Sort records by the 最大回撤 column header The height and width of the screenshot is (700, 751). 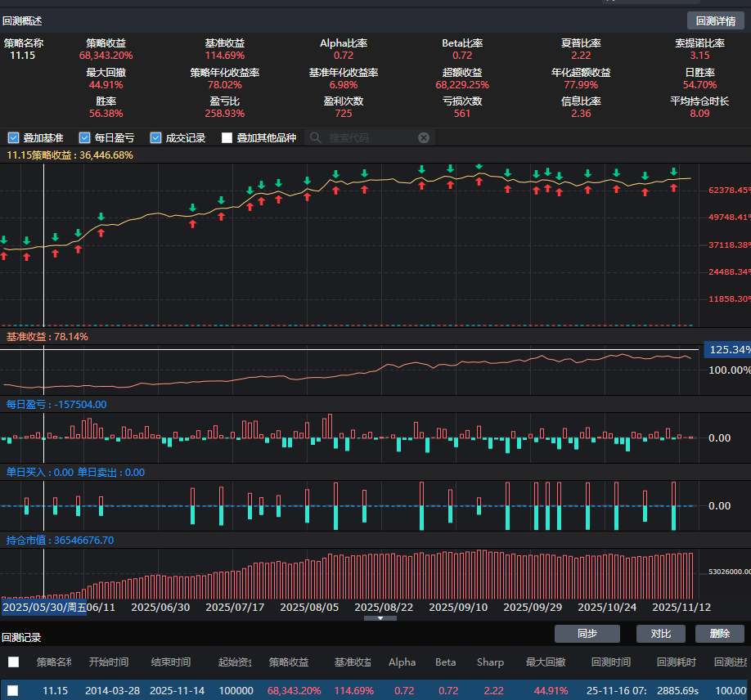(546, 662)
